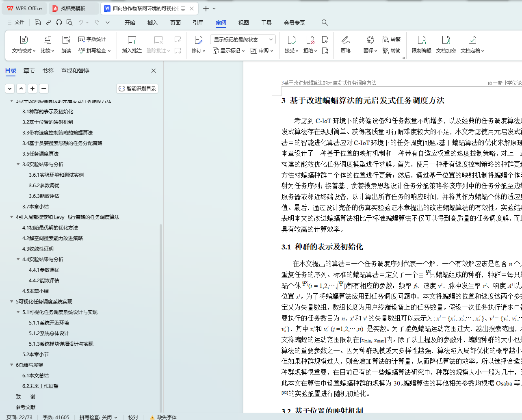Open the 修订 dropdown arrow
522x420 pixels.
[x=204, y=51]
